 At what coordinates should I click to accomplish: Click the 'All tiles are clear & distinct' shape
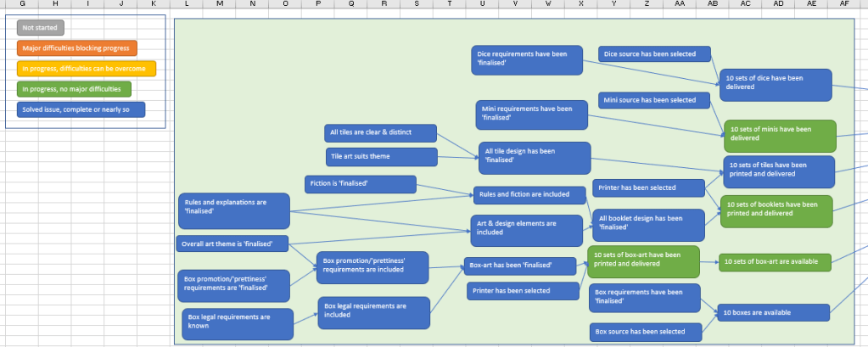click(380, 133)
